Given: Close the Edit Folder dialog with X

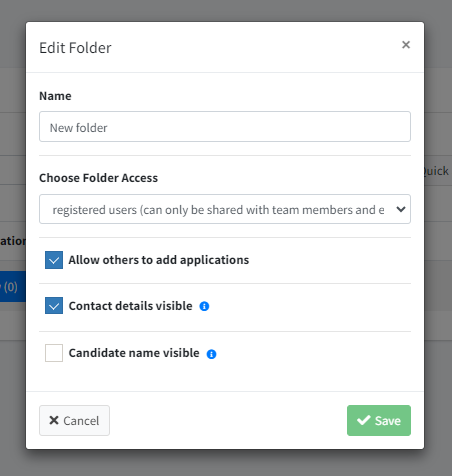Looking at the screenshot, I should (406, 45).
